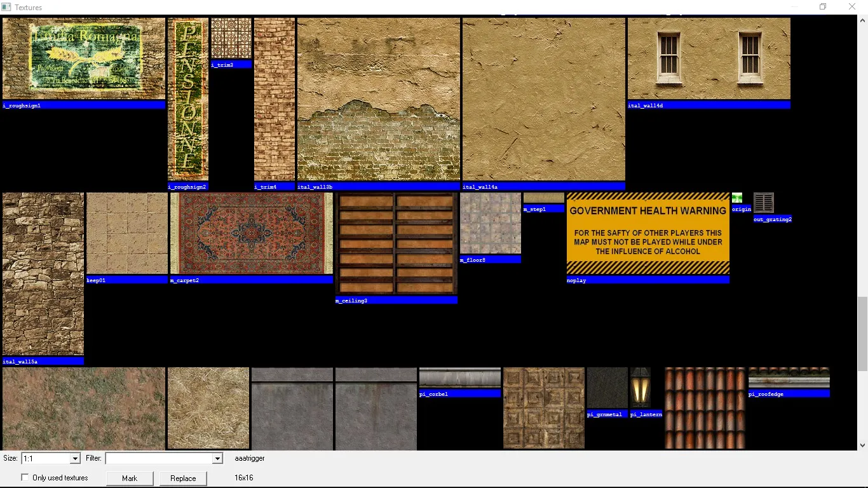
Task: Expand the Filter dropdown list
Action: coord(217,458)
